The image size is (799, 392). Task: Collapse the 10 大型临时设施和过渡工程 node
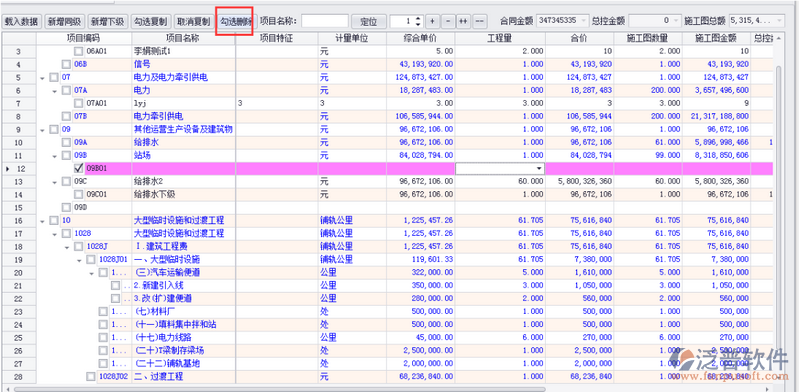click(x=42, y=221)
